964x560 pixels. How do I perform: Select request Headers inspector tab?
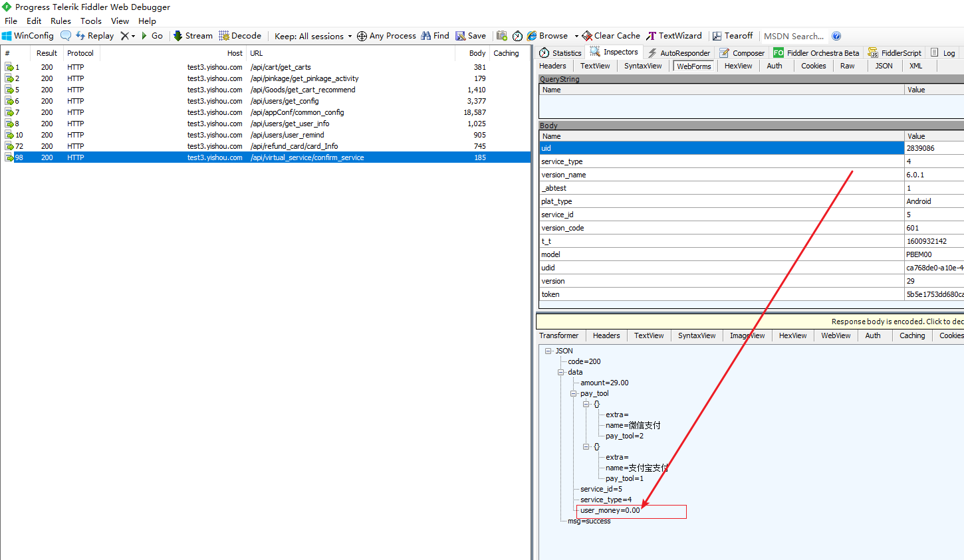click(552, 66)
